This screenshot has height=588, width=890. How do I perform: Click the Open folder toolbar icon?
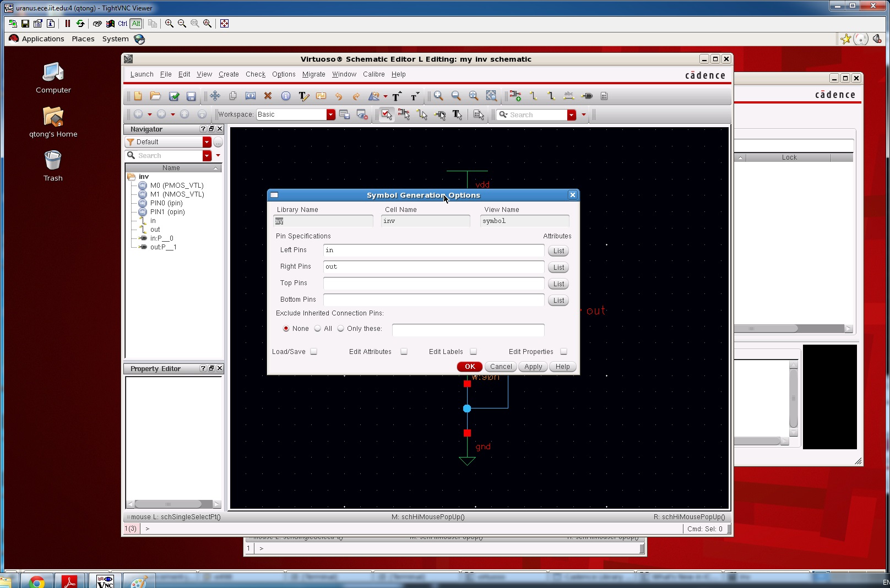click(155, 96)
